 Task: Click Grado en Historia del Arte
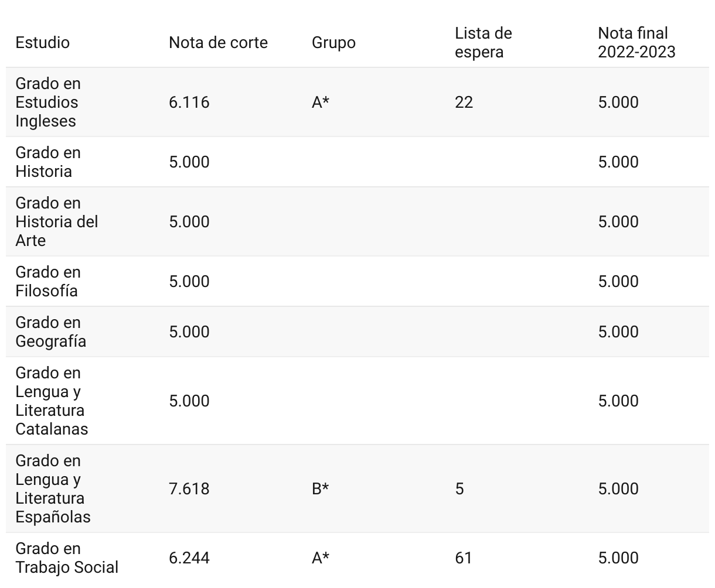coord(56,222)
